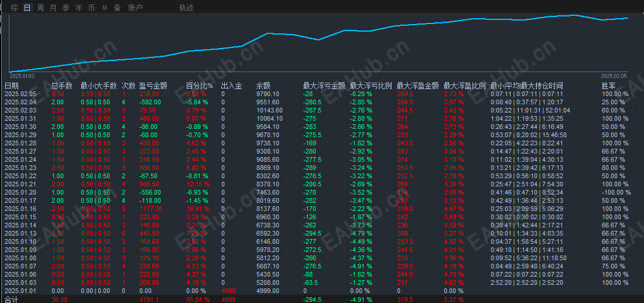The image size is (644, 303).
Task: Select the 年 yearly tab
Action: (79, 8)
